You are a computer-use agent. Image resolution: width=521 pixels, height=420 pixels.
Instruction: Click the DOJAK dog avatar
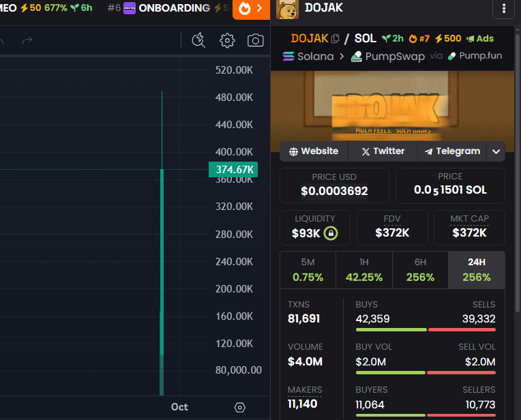click(x=287, y=10)
